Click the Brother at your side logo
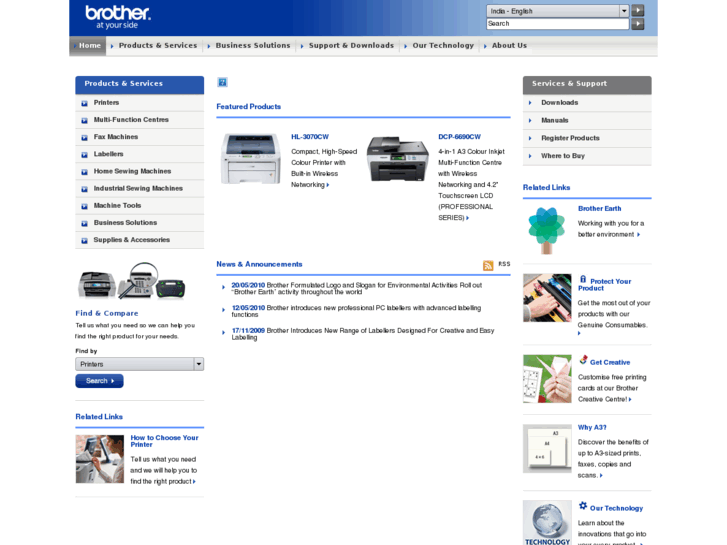Viewport: 727px width, 545px height. (118, 17)
